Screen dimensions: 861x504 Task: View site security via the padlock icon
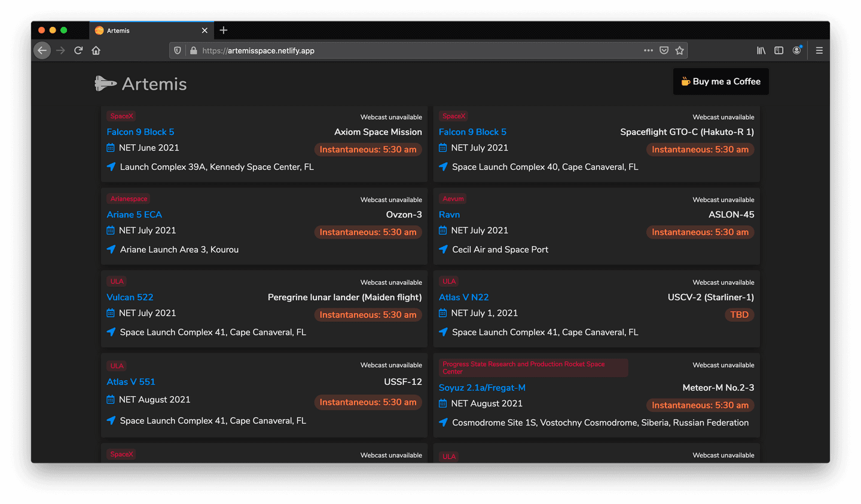click(193, 51)
